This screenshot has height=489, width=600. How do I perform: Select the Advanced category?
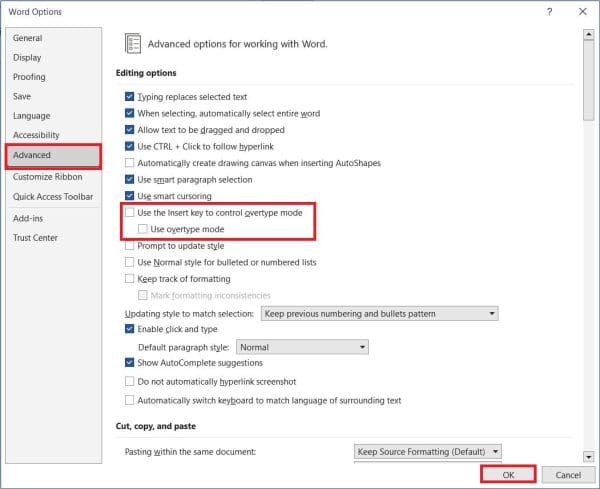click(52, 155)
